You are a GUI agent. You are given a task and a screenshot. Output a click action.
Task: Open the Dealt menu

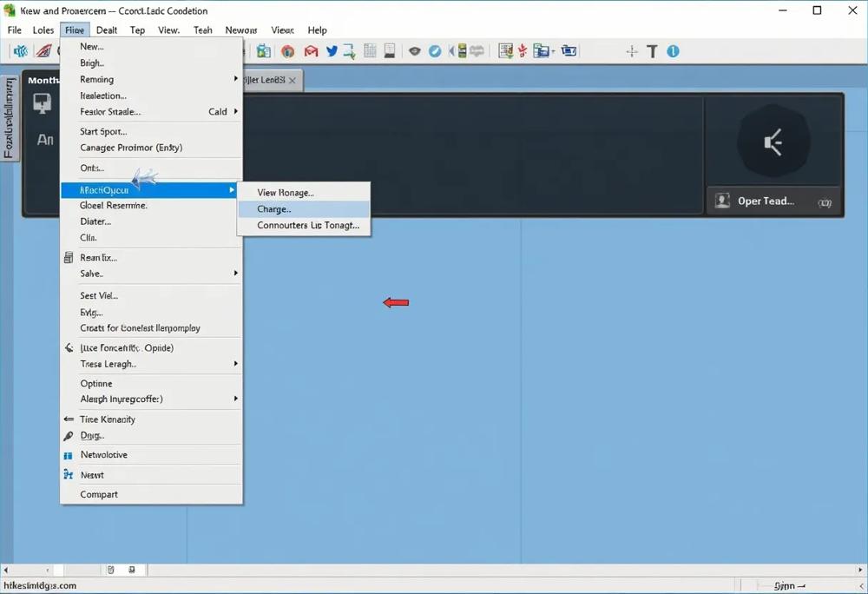pos(106,30)
